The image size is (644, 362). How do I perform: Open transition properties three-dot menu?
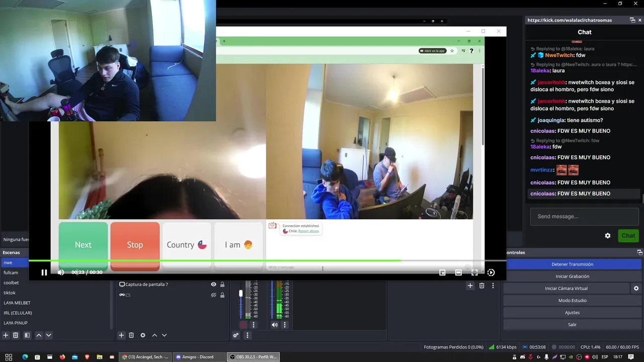point(493,286)
